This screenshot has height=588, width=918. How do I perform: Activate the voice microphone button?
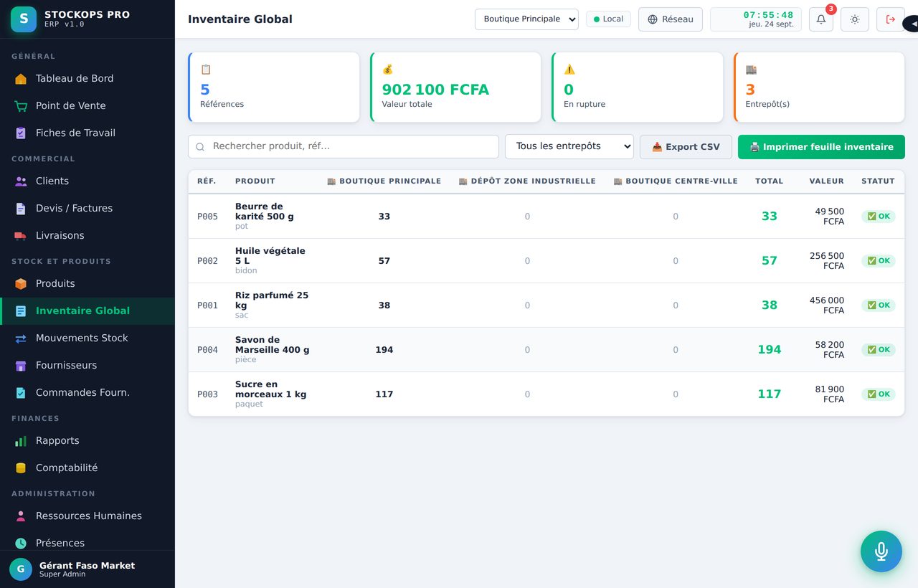881,551
